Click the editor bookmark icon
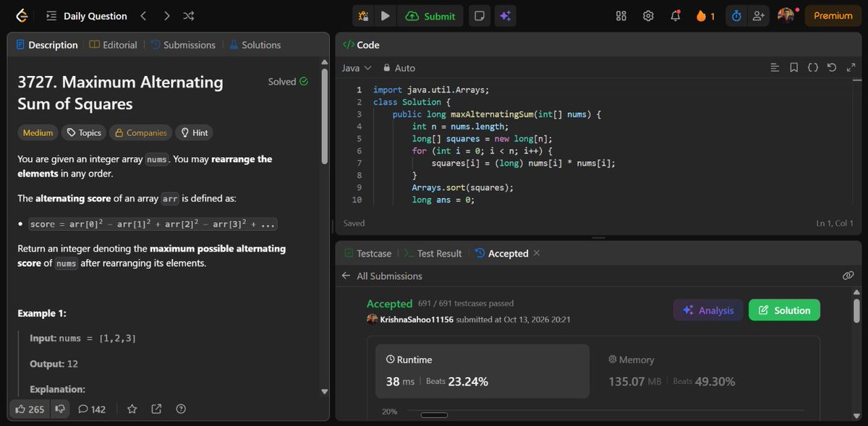 [793, 68]
